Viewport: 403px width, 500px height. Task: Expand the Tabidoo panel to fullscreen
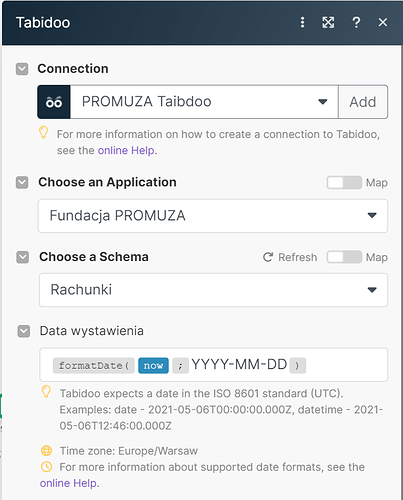(x=328, y=22)
